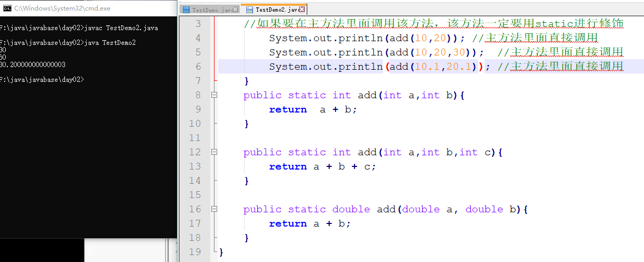
Task: Click the save icon on TestDemo2.java tab
Action: (x=249, y=10)
